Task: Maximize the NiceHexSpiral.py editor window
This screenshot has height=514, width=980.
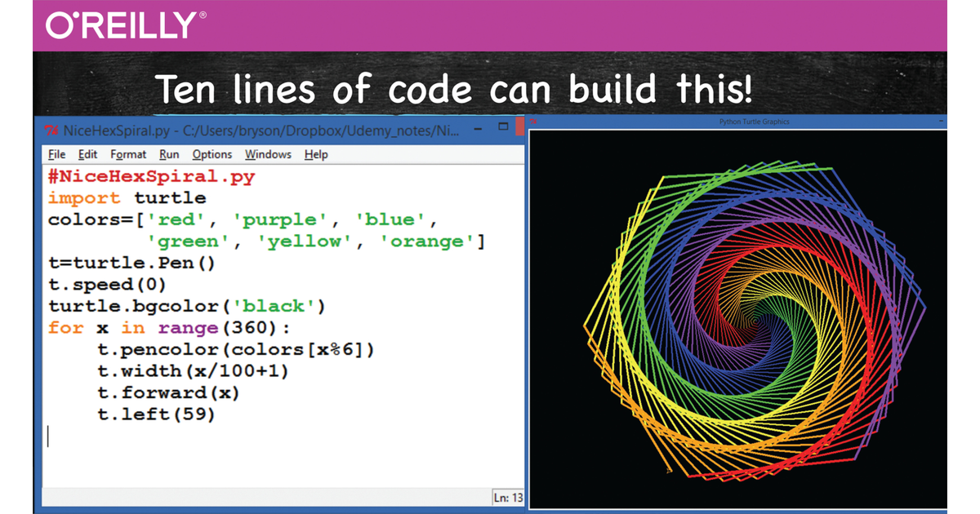Action: [x=501, y=127]
